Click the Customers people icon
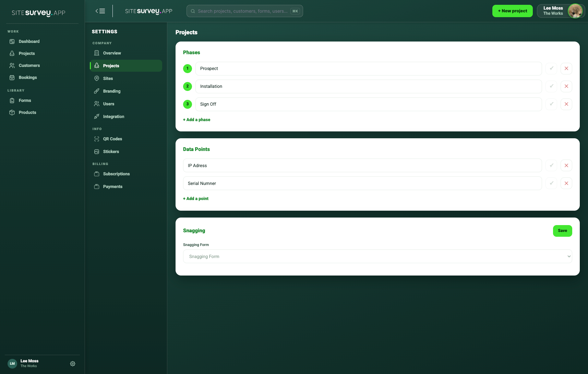Screen dimensions: 588x374 [12, 66]
